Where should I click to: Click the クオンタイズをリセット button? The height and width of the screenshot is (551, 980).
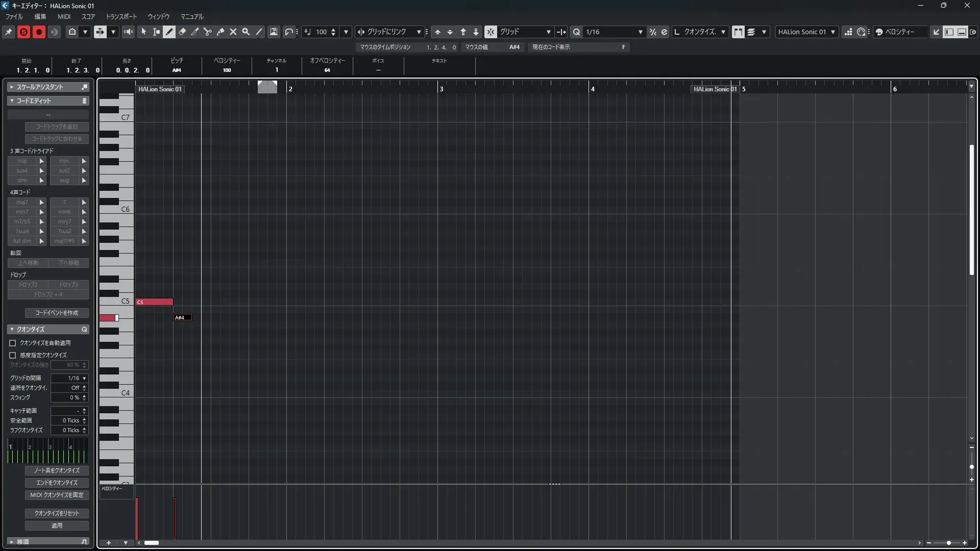click(x=57, y=513)
